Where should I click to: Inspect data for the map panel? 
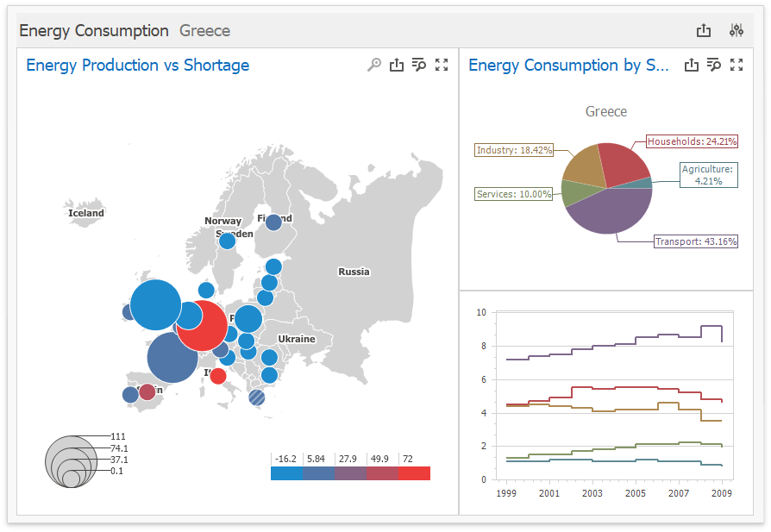[x=419, y=65]
